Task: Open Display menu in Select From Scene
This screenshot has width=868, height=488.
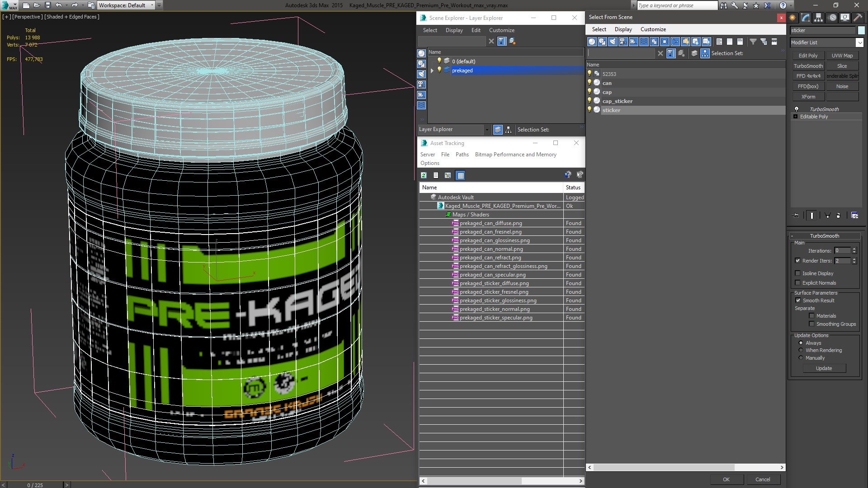Action: (623, 29)
